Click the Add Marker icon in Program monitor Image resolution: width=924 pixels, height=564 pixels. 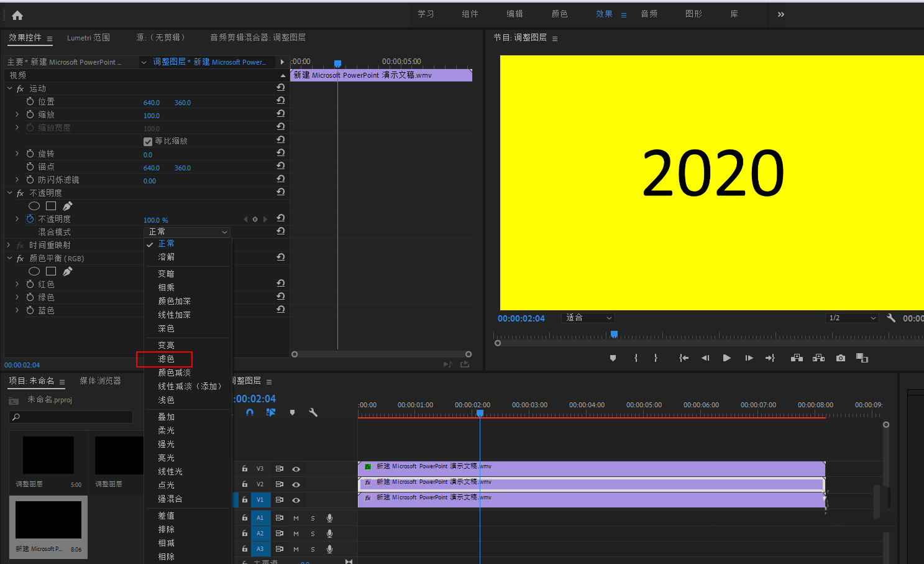point(613,358)
